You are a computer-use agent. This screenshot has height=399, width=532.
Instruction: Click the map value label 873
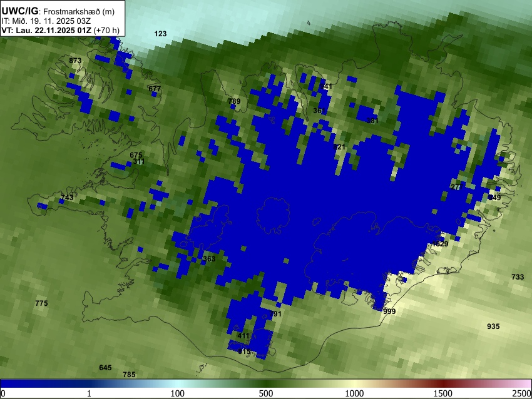[x=75, y=60]
